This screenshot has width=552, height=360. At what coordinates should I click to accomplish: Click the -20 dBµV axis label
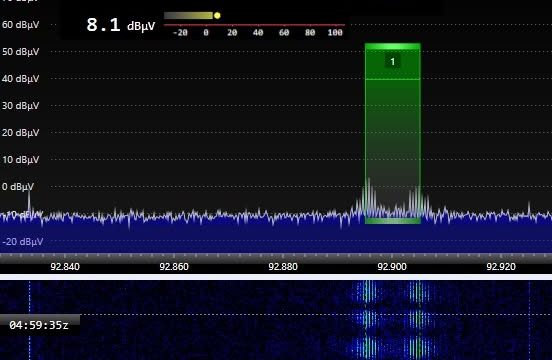23,242
